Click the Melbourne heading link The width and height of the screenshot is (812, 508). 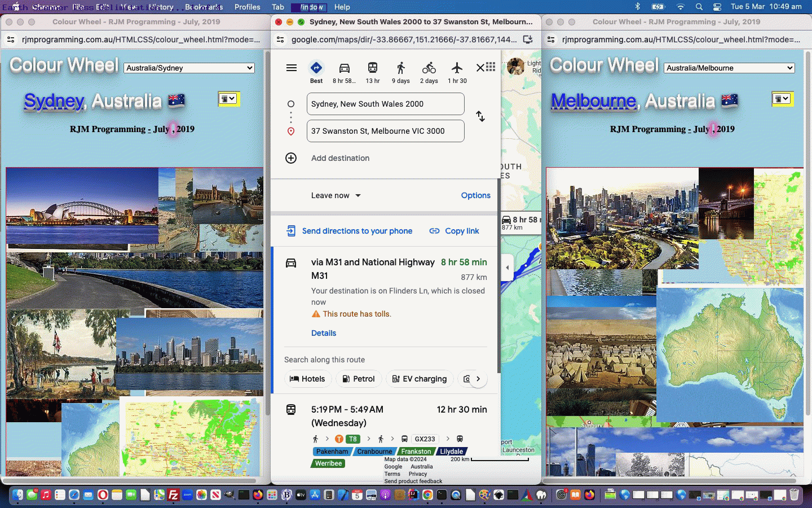[593, 102]
